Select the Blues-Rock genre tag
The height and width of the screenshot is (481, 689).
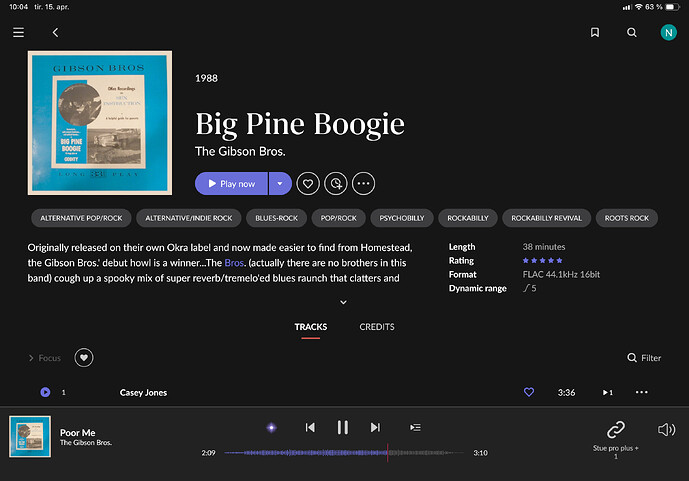[276, 218]
